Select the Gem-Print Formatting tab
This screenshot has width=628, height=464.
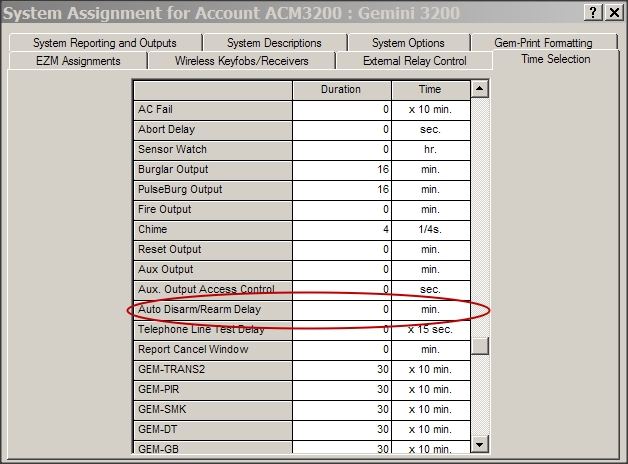(543, 43)
